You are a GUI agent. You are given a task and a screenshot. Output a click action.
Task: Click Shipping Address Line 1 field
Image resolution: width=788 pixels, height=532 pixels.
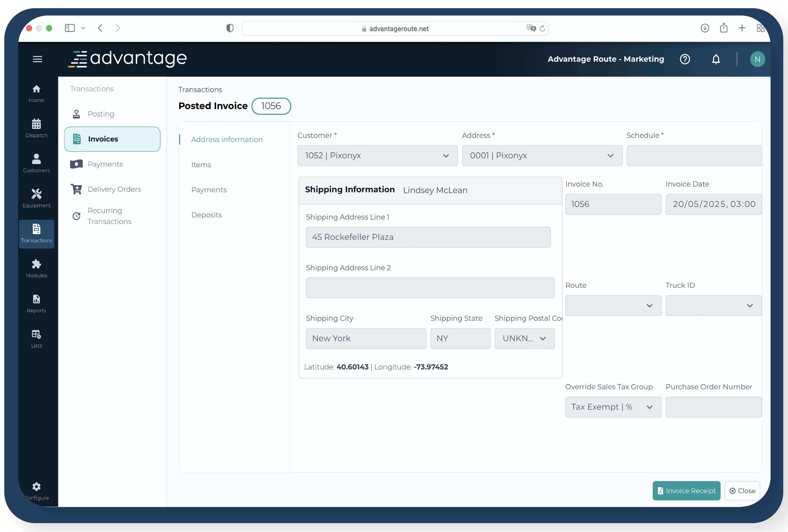tap(428, 237)
